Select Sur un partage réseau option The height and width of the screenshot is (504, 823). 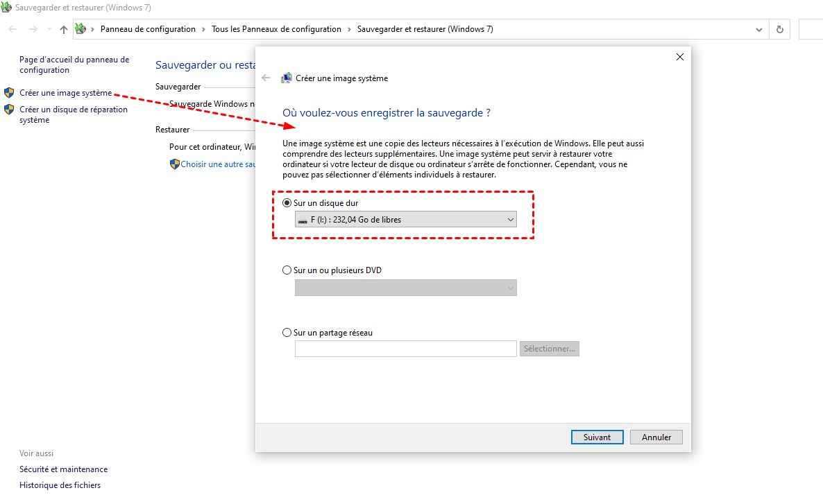tap(328, 333)
